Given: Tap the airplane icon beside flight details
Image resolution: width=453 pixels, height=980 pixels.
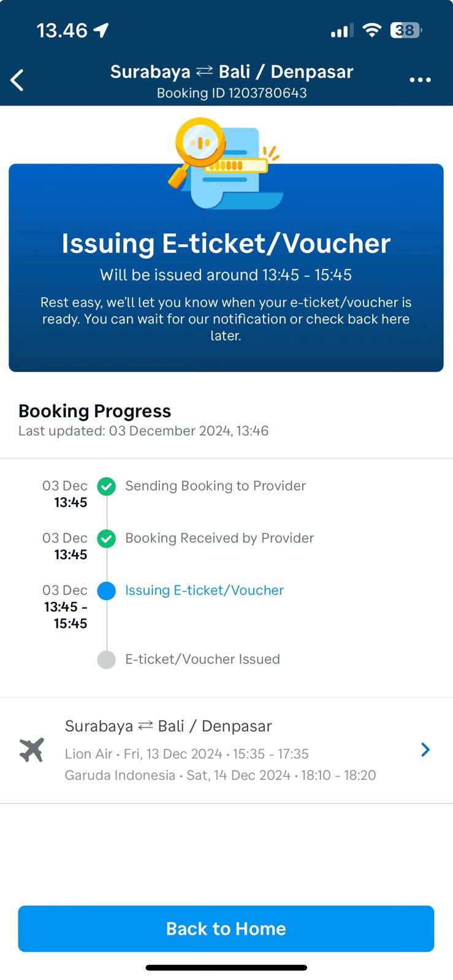Looking at the screenshot, I should 32,750.
